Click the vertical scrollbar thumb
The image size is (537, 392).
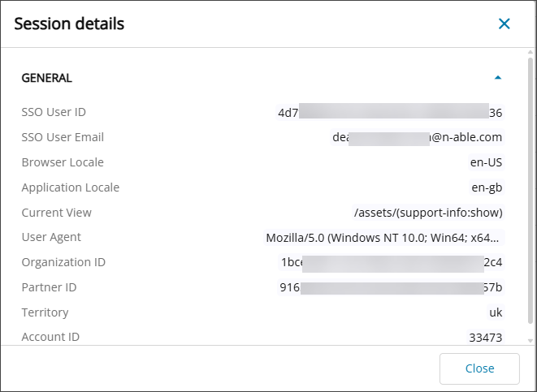pos(531,195)
